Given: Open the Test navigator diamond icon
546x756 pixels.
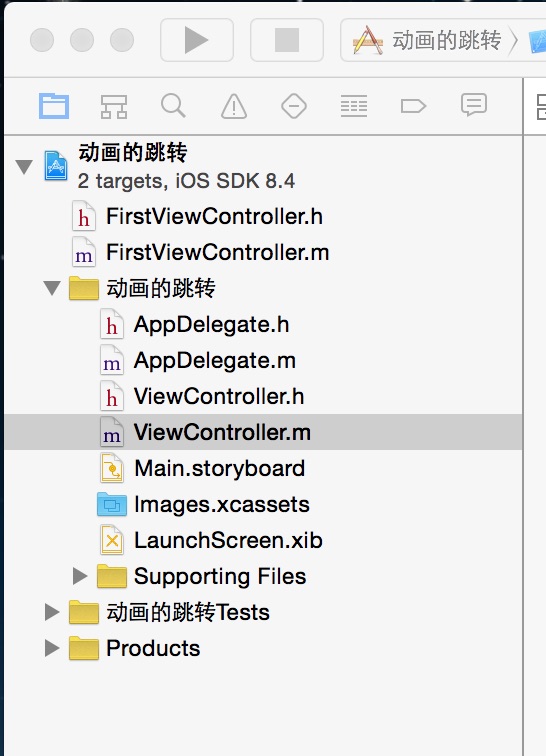Looking at the screenshot, I should click(294, 106).
